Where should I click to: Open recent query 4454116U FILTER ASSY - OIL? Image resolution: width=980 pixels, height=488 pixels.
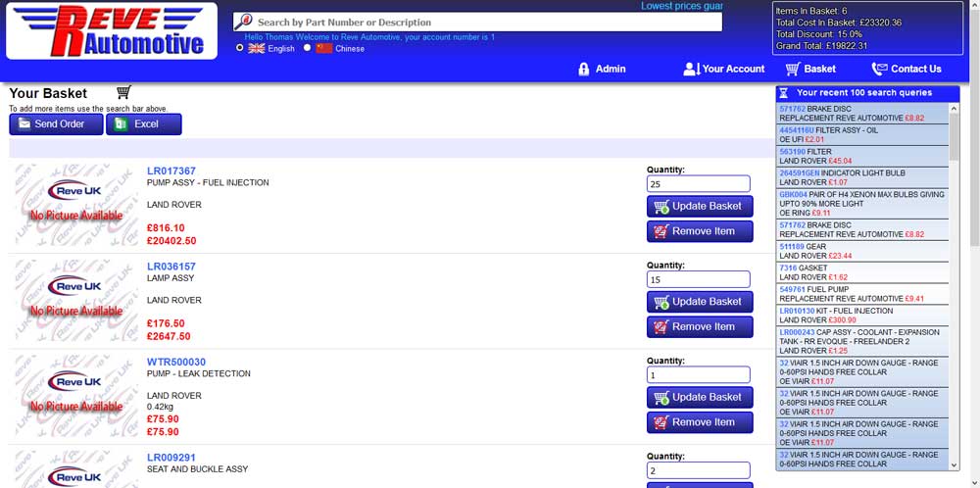(863, 135)
